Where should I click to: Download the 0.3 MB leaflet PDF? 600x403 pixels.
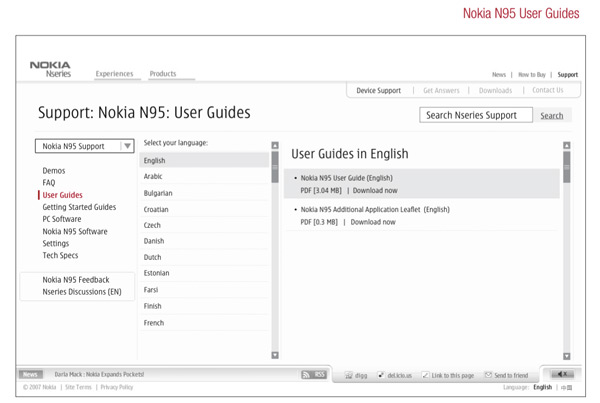point(373,222)
